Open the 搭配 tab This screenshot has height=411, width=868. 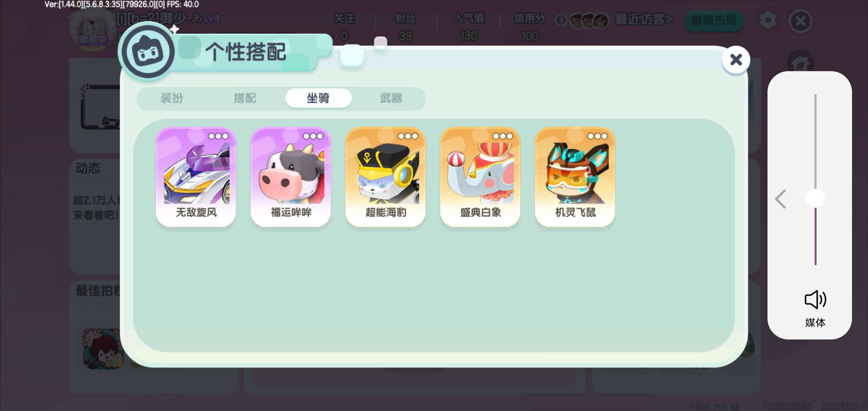[245, 98]
